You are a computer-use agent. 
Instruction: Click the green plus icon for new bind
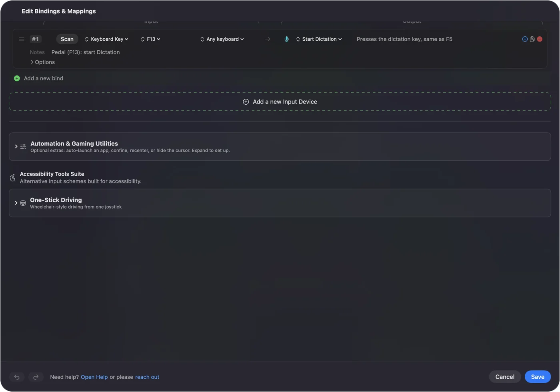(17, 78)
